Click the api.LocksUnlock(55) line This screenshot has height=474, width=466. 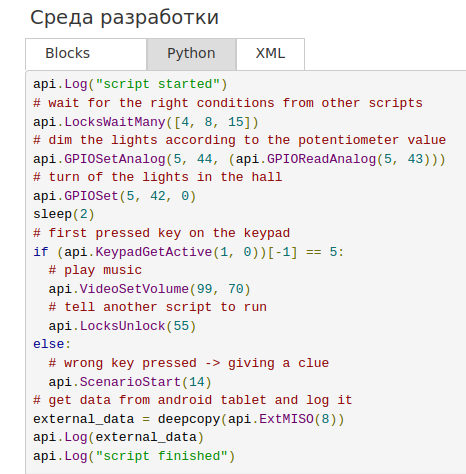[122, 326]
